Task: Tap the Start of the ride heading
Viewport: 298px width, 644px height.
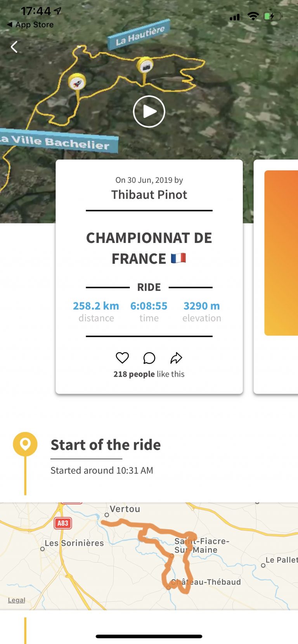Action: [x=106, y=445]
